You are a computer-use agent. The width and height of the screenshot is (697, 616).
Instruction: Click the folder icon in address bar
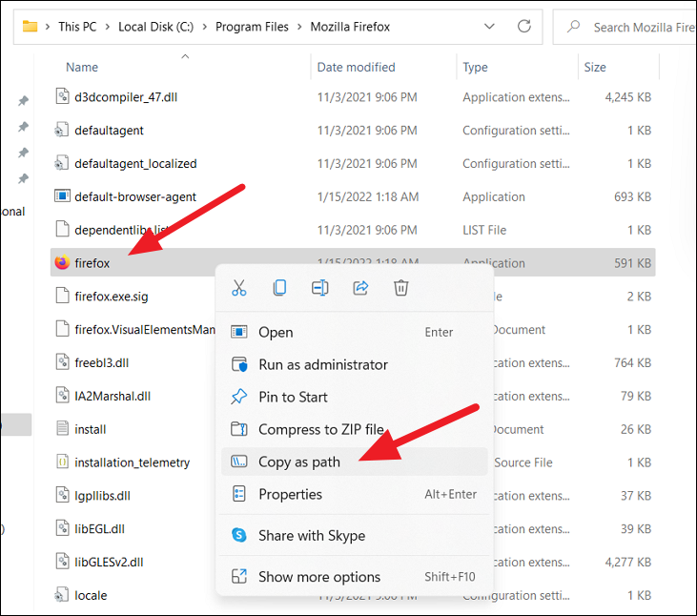pyautogui.click(x=30, y=26)
